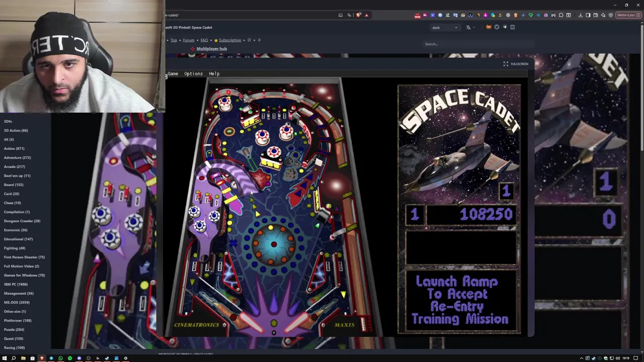Select the First Person Shooter (75) category
Screen dimensions: 644x362
pyautogui.click(x=24, y=257)
